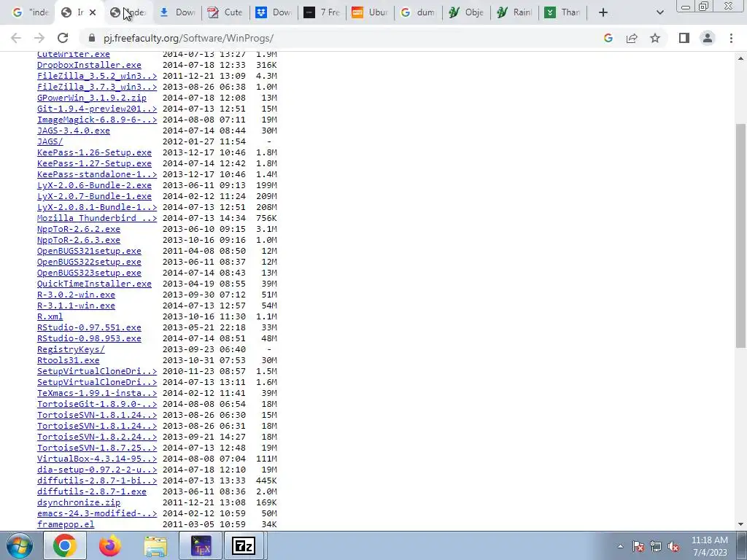Open the Mozilla Thunderbird link
Screen dimensions: 747x560
tap(97, 218)
